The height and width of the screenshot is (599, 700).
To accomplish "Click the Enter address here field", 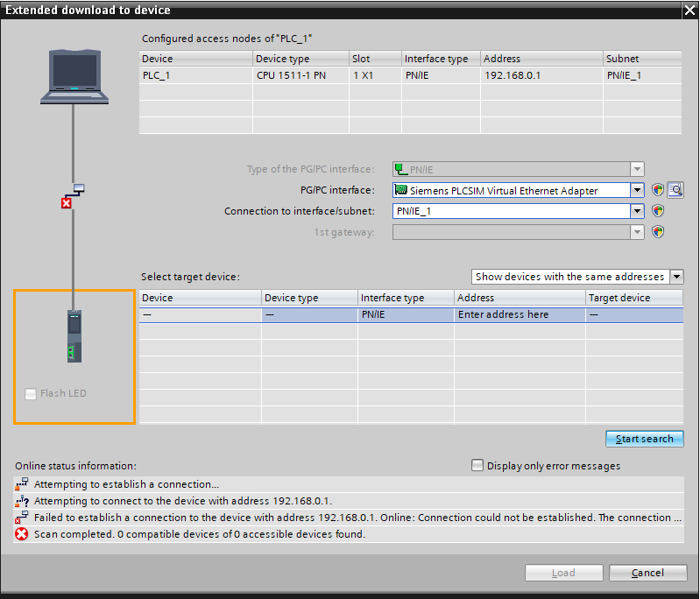I will pos(520,314).
